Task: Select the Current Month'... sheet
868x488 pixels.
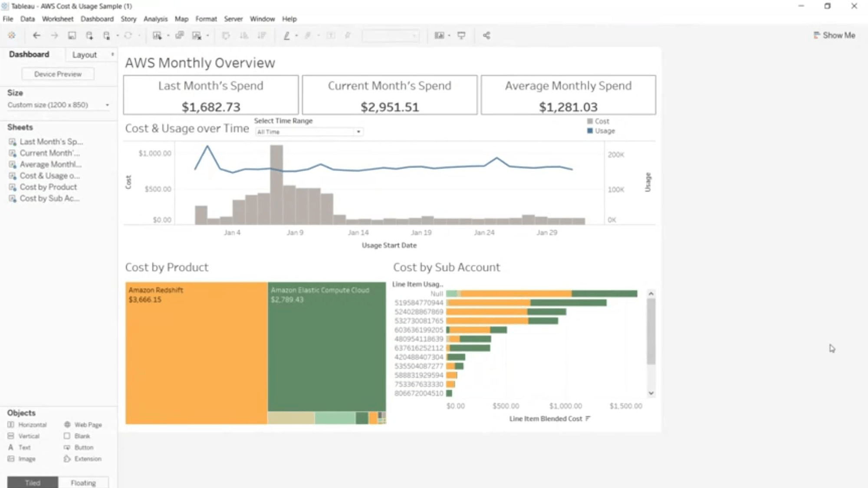Action: click(x=45, y=153)
